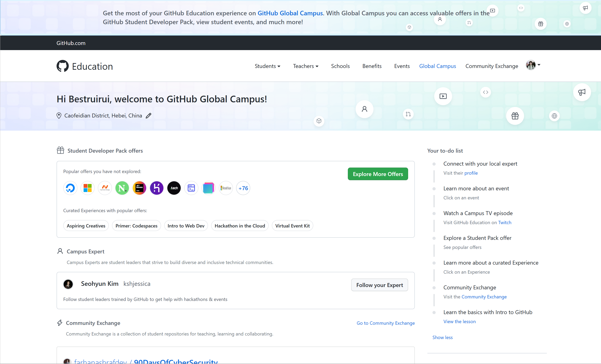Image resolution: width=601 pixels, height=364 pixels.
Task: Open the JetBrains offer icon
Action: tap(139, 188)
